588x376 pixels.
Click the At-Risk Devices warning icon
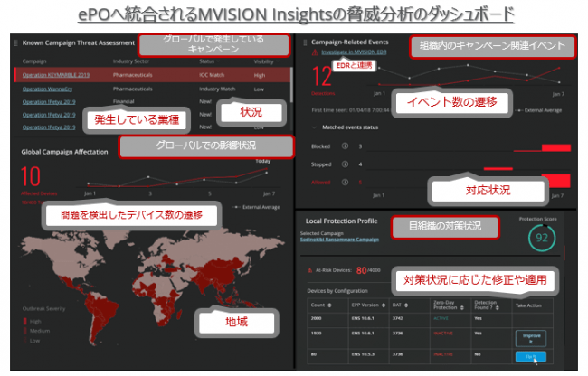(x=310, y=270)
